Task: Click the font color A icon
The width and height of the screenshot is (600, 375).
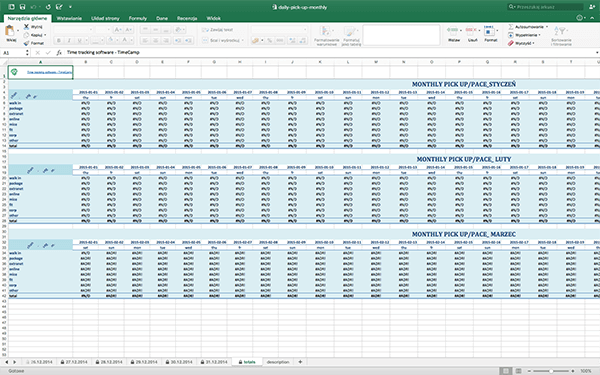Action: click(124, 40)
